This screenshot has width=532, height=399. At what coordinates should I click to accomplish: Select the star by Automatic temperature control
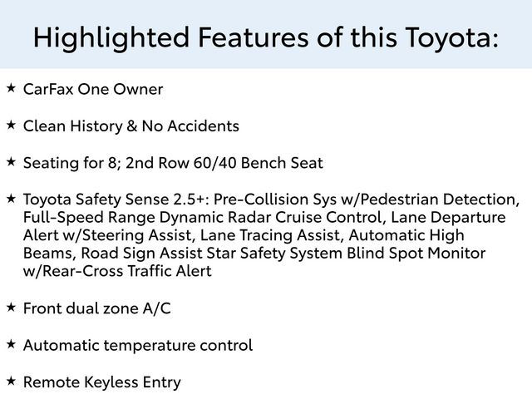(11, 342)
